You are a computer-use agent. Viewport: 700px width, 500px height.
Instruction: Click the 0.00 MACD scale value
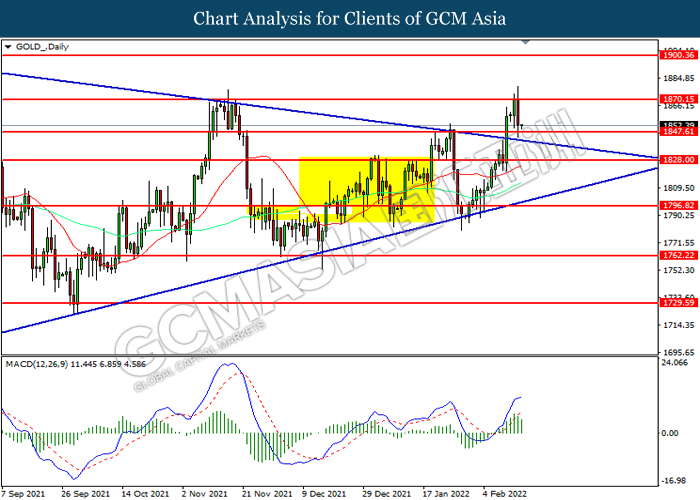click(670, 433)
